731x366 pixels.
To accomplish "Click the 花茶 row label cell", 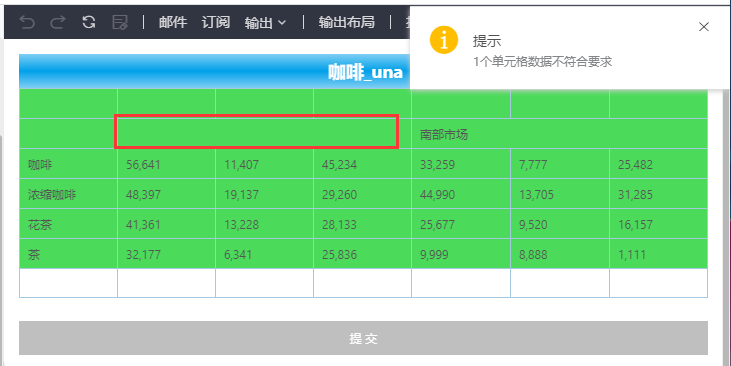I will 68,224.
